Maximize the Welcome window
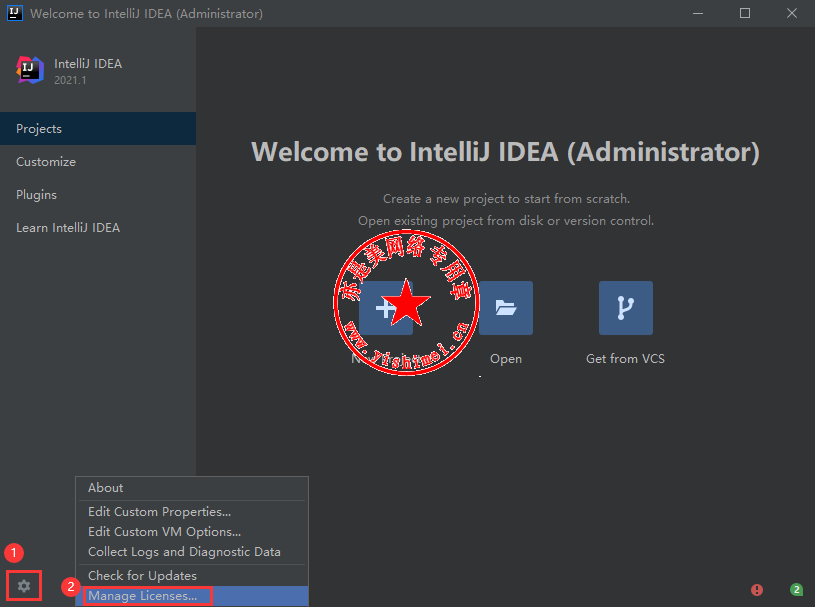815x607 pixels. [744, 14]
